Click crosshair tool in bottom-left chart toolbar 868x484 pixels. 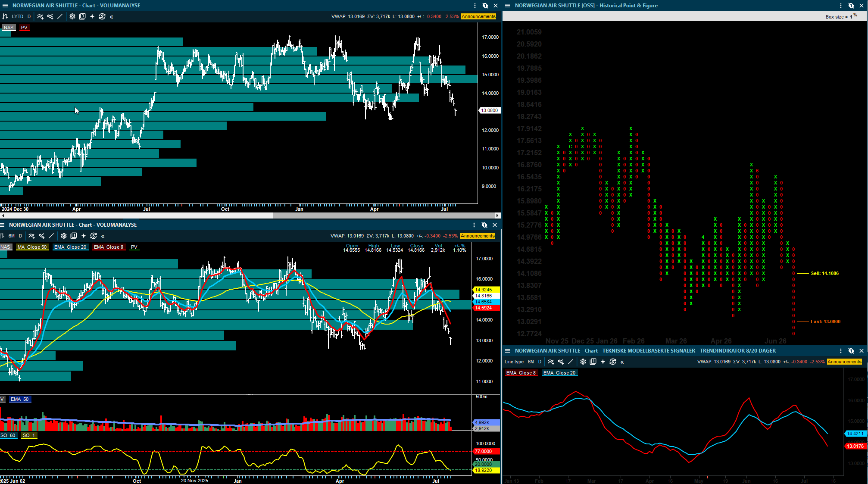tap(84, 236)
